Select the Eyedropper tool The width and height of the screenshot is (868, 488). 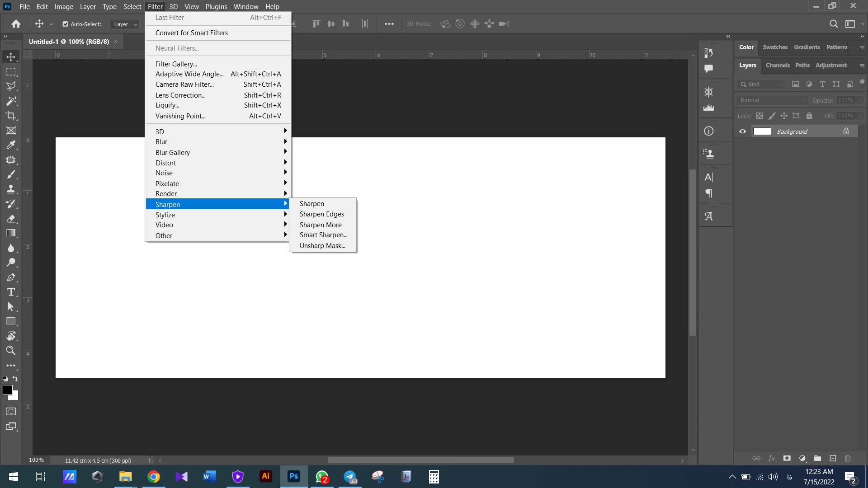tap(11, 145)
